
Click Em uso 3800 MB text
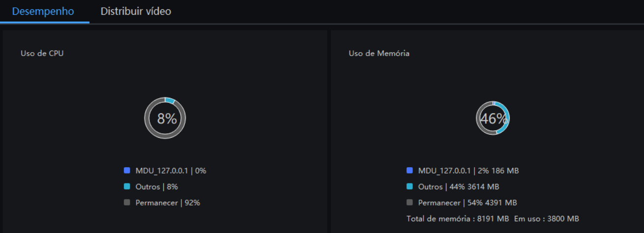pos(547,218)
